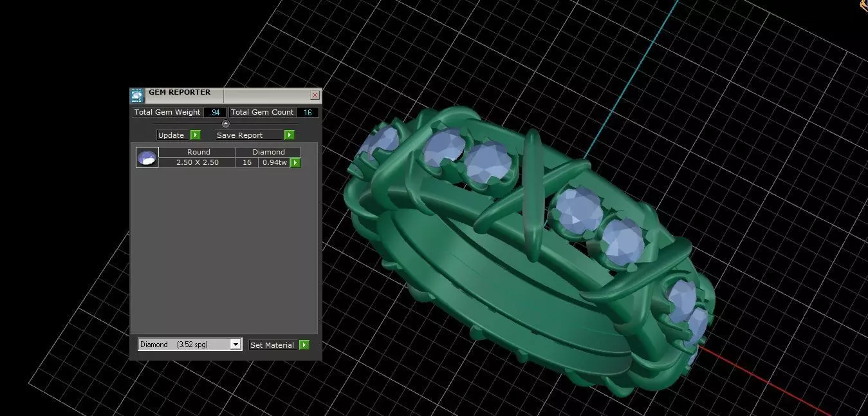Screen dimensions: 868x416
Task: Click the Gem Reporter panel icon
Action: [x=137, y=96]
